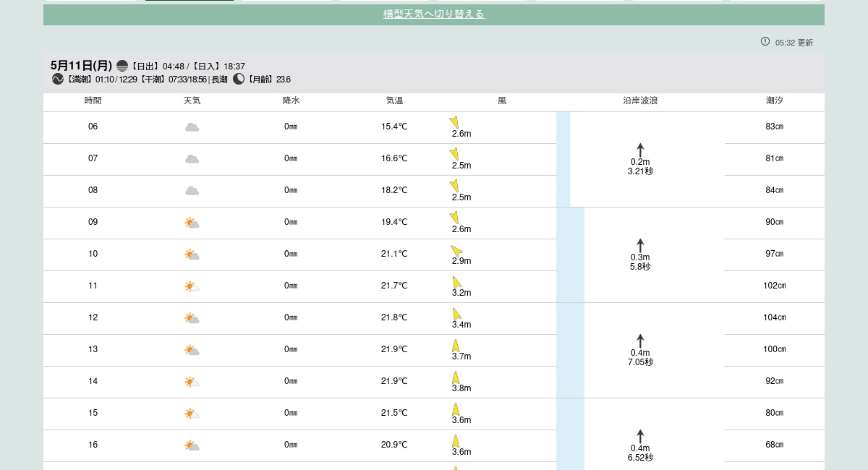Select the 104㎝ tide value
This screenshot has height=470, width=868.
775,317
